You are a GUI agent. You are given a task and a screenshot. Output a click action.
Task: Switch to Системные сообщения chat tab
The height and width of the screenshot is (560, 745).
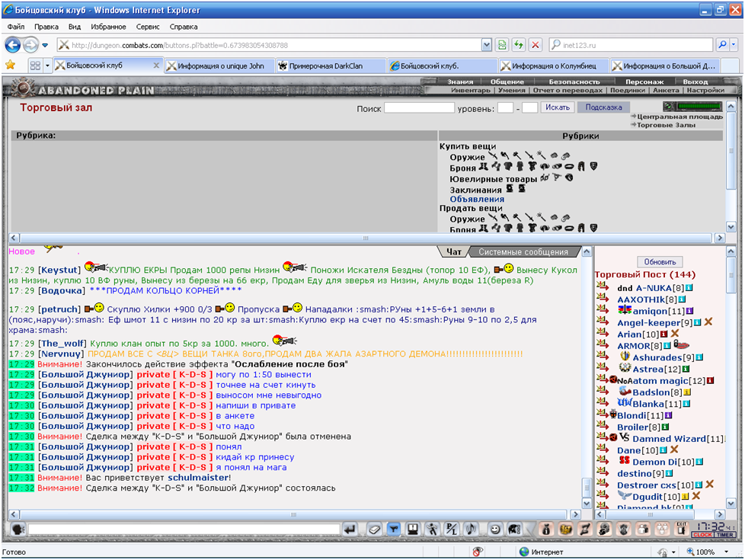click(x=523, y=252)
